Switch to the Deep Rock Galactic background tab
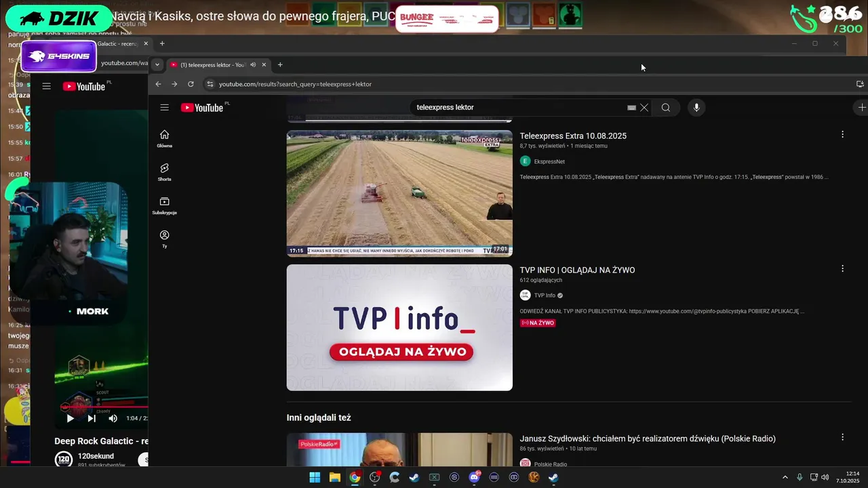 tap(117, 43)
